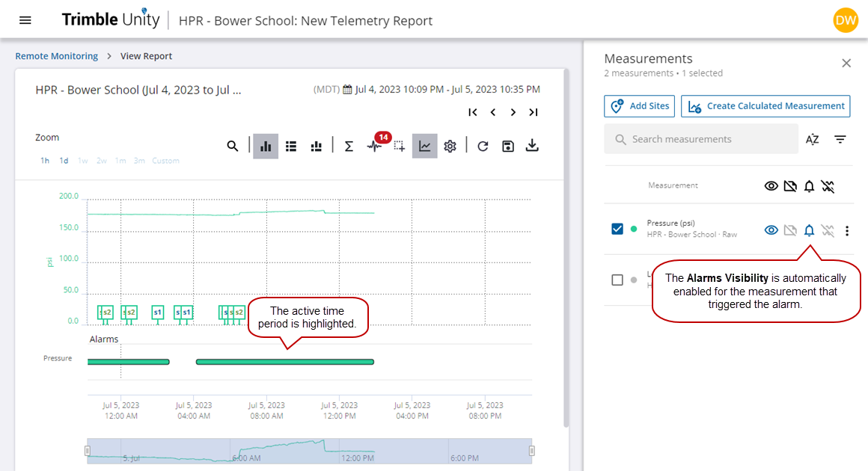Open the DW user account avatar

846,20
